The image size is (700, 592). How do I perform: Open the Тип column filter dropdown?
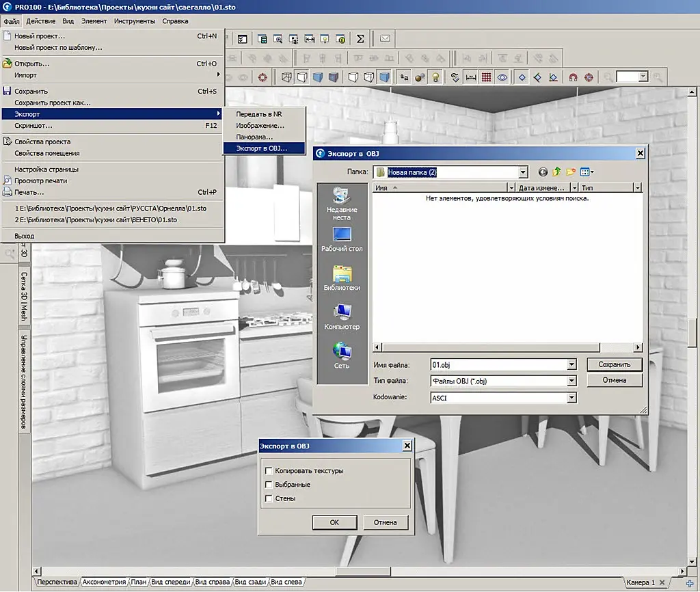coord(638,188)
